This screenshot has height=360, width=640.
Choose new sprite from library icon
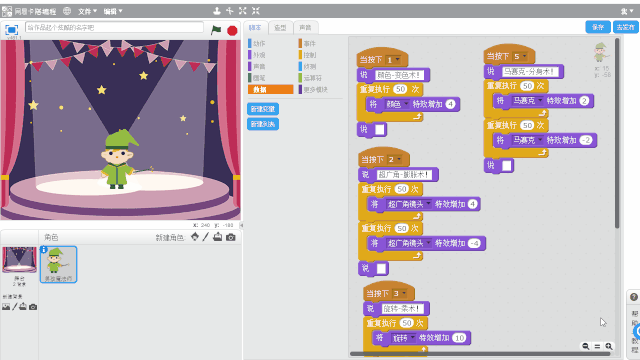(x=195, y=237)
